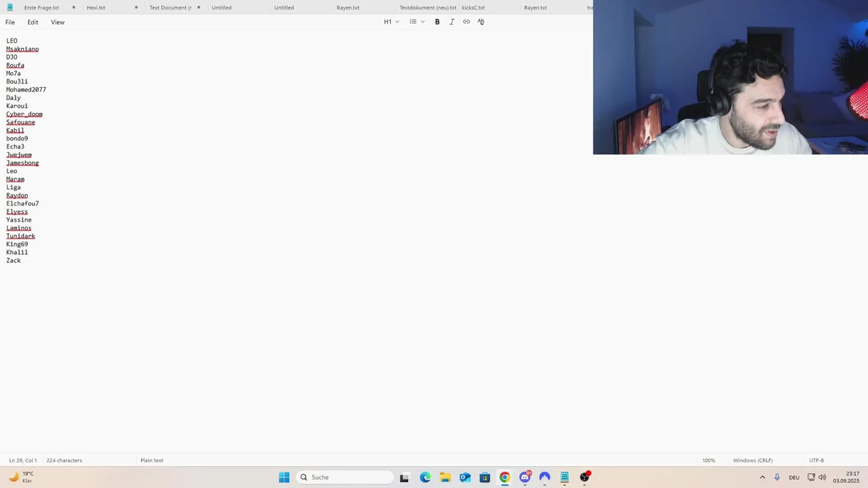Click the line reading Tunidark

pyautogui.click(x=20, y=237)
